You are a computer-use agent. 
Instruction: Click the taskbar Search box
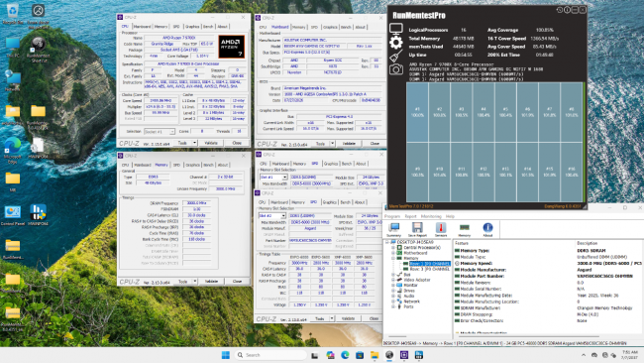270,355
